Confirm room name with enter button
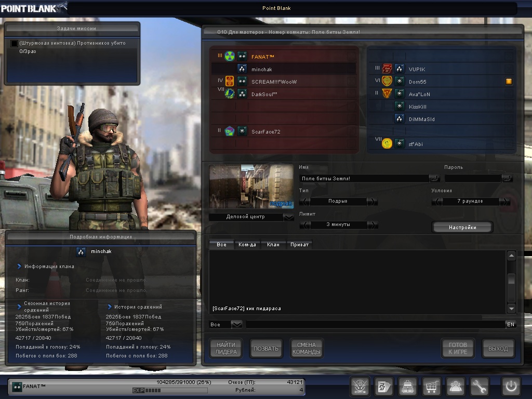532x399 pixels. pos(434,178)
